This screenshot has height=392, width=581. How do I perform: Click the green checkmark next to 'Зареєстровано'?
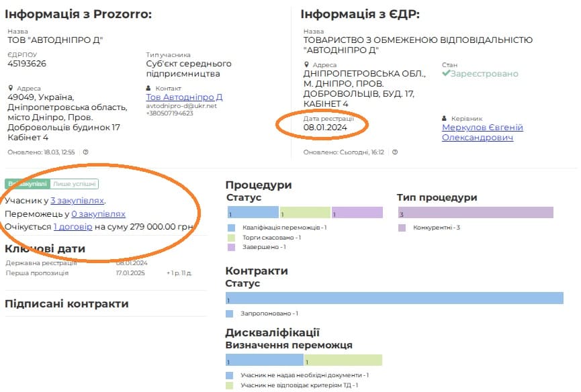coord(445,74)
